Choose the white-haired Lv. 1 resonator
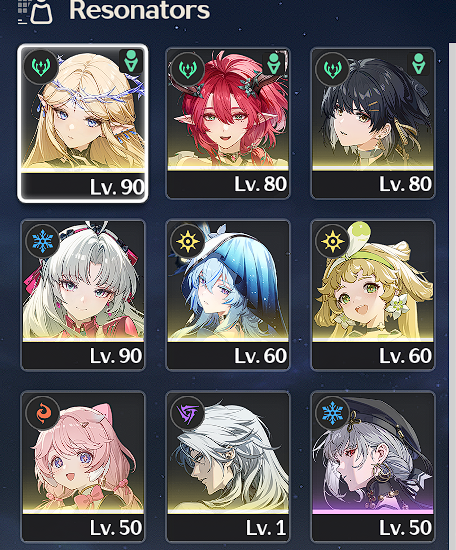Viewport: 456px width, 550px height. 228,467
